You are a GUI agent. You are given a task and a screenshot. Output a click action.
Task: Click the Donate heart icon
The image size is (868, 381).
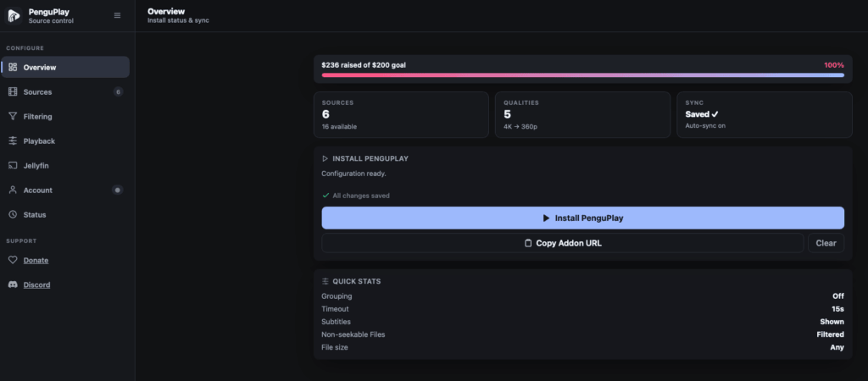[x=13, y=260]
